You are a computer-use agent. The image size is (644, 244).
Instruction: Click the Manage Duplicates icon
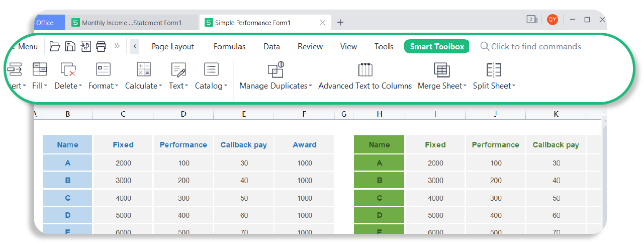click(275, 69)
